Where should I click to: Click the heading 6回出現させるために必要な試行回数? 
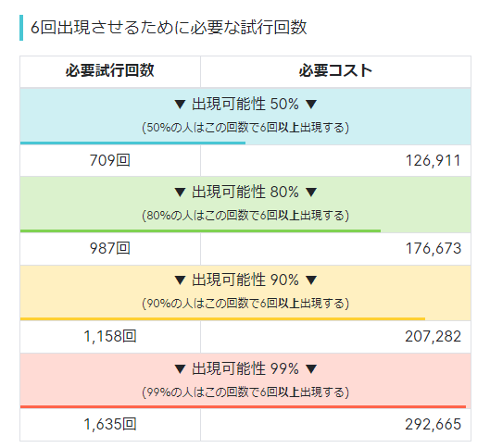pyautogui.click(x=169, y=28)
